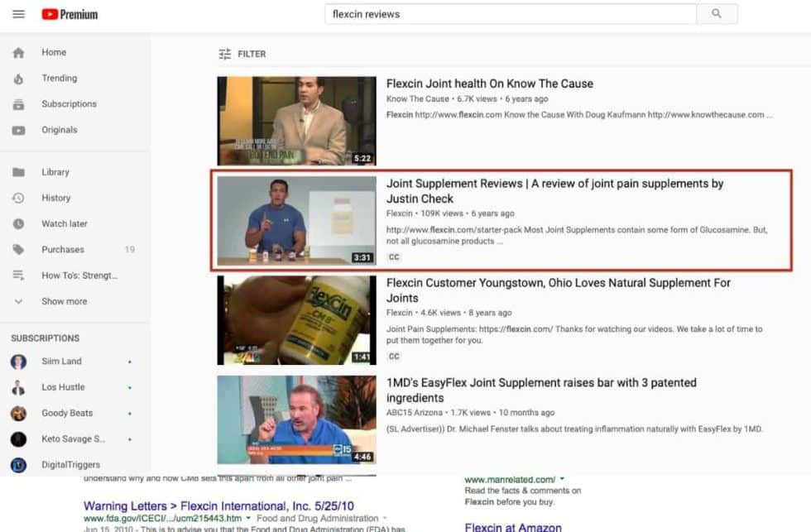Click the flexcin reviews search field
The width and height of the screenshot is (811, 532).
(511, 14)
